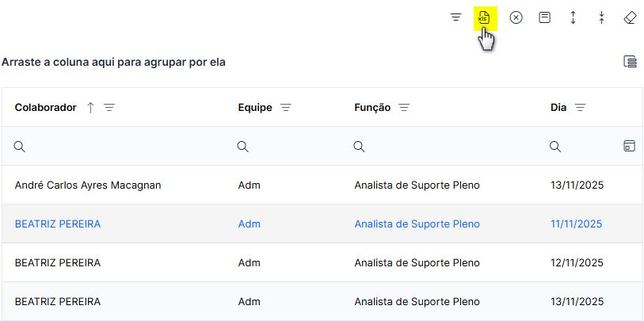
Task: Open the Colaborador column filter menu
Action: click(x=109, y=108)
